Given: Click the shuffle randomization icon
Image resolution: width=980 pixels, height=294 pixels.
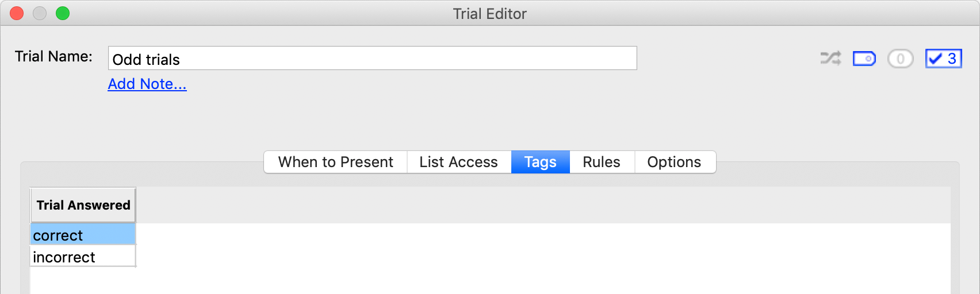Looking at the screenshot, I should pos(830,59).
